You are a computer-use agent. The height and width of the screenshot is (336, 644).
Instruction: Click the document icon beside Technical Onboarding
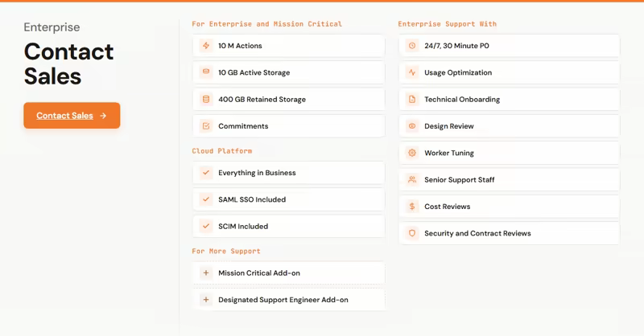[412, 99]
